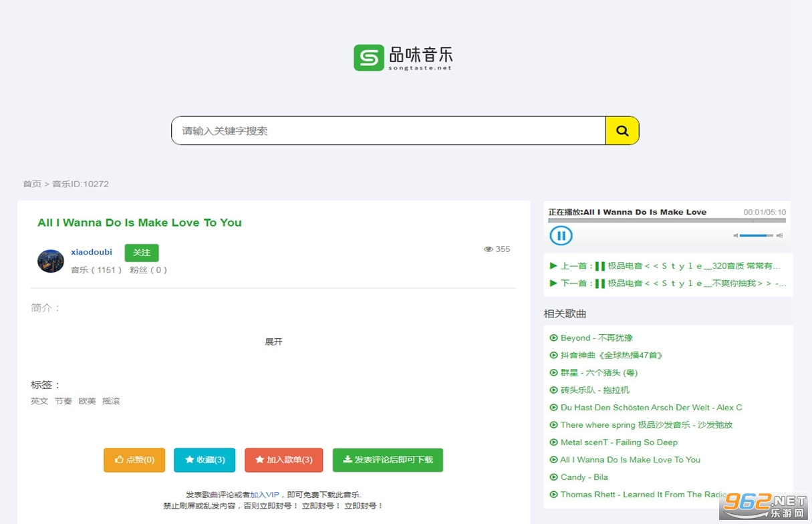Viewport: 812px width, 524px height.
Task: Open xiaodoubi's avatar picture
Action: tap(51, 261)
